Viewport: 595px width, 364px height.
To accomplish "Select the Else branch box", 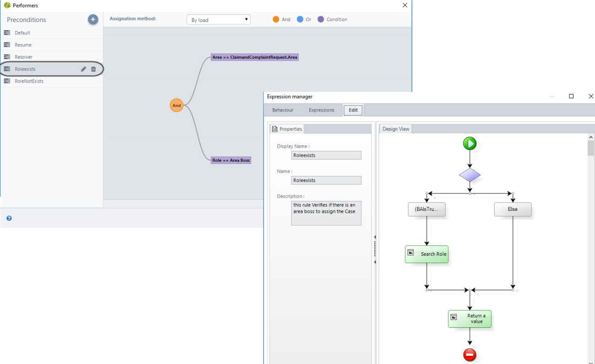I will pos(512,209).
